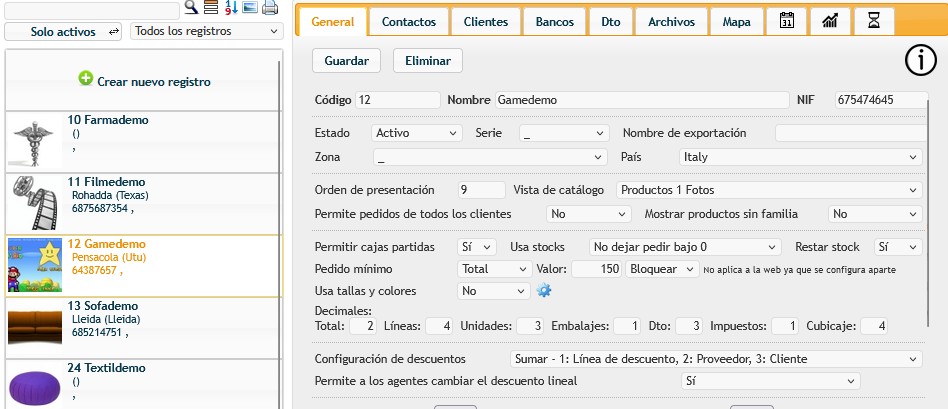
Task: Open the Usa stocks dropdown
Action: [x=685, y=247]
